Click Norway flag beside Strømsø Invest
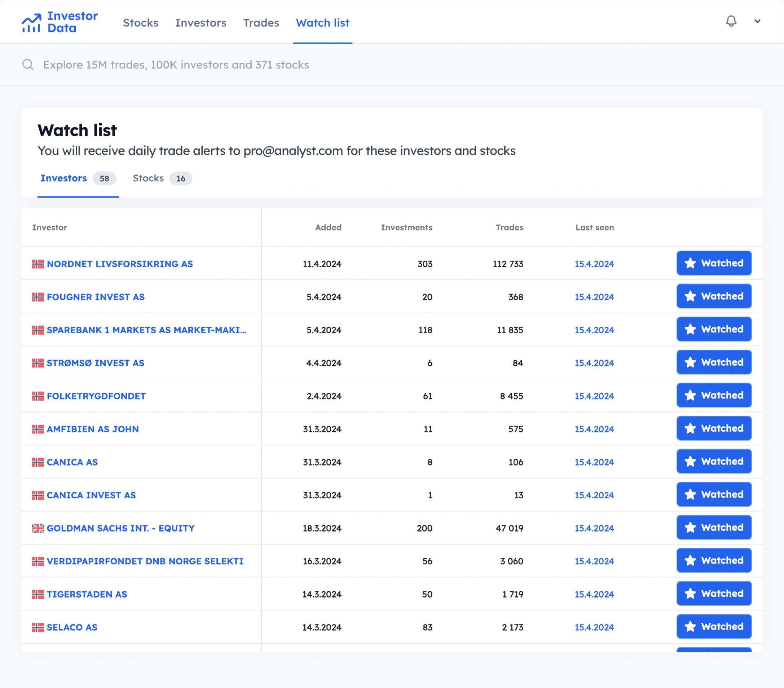The width and height of the screenshot is (784, 688). pyautogui.click(x=38, y=363)
